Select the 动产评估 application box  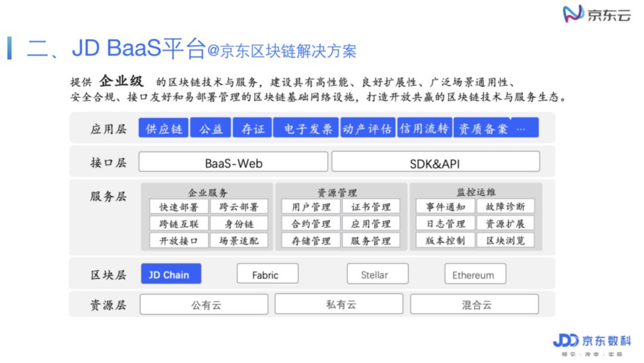pos(367,128)
